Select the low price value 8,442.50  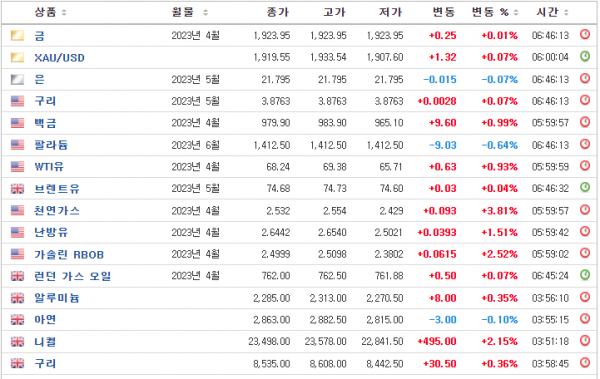click(385, 364)
